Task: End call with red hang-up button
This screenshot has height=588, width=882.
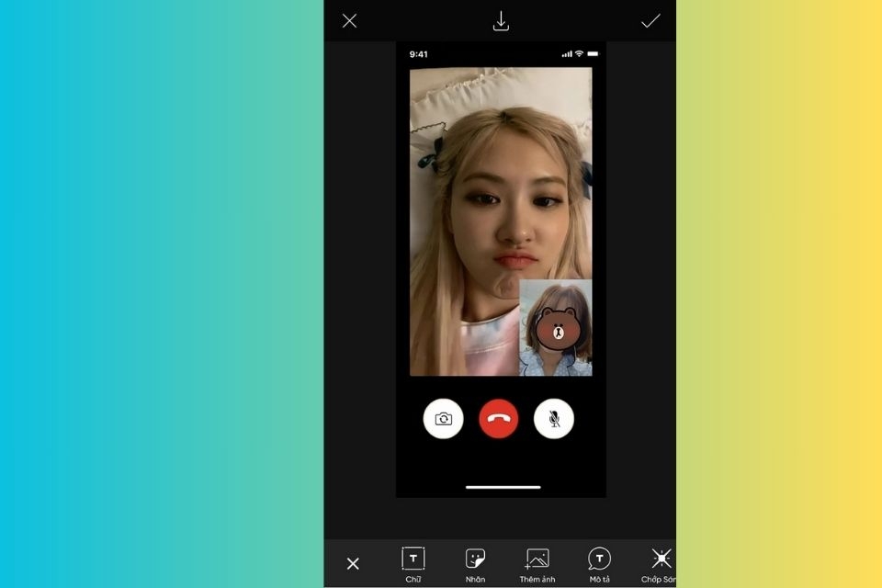Action: (498, 419)
